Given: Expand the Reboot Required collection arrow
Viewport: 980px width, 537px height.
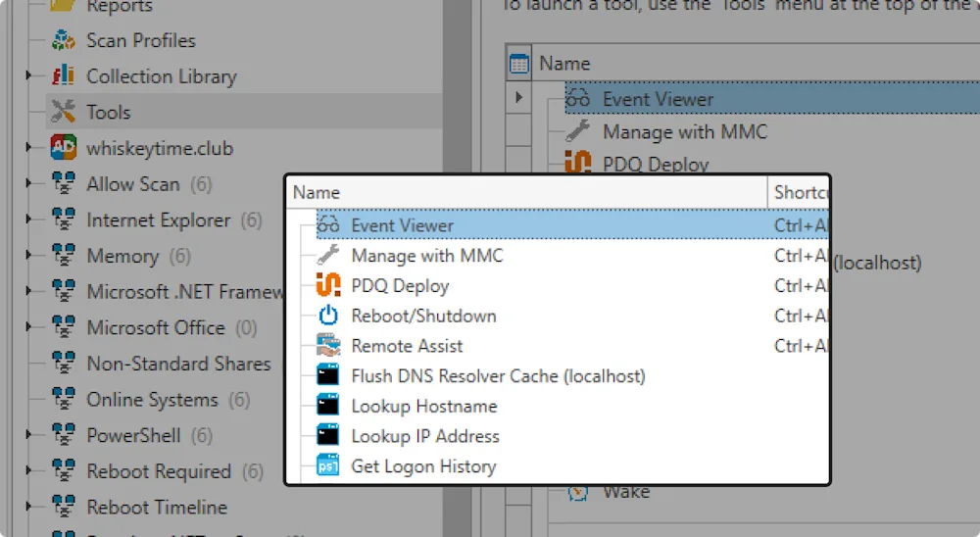Looking at the screenshot, I should click(28, 470).
